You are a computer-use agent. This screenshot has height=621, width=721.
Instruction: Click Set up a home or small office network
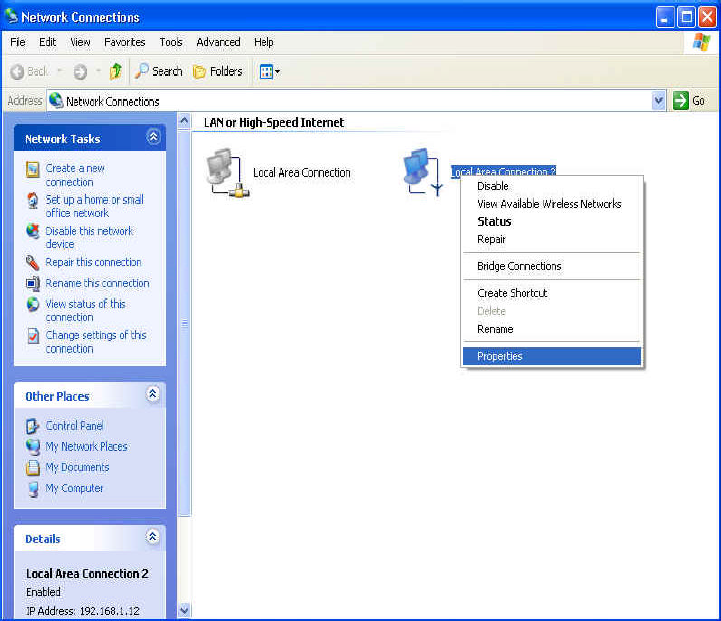pos(94,206)
